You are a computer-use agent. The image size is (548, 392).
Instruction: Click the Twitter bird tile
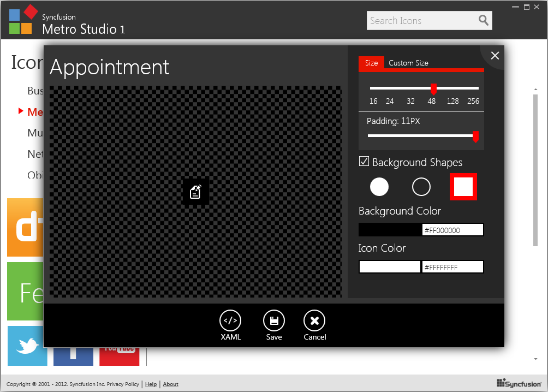coord(27,346)
